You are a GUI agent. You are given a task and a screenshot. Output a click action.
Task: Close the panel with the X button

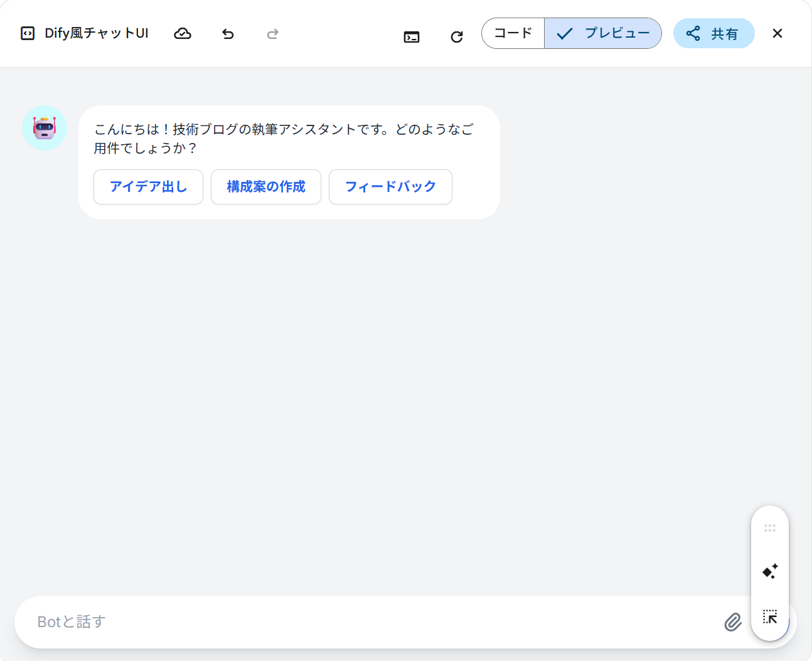(x=777, y=33)
